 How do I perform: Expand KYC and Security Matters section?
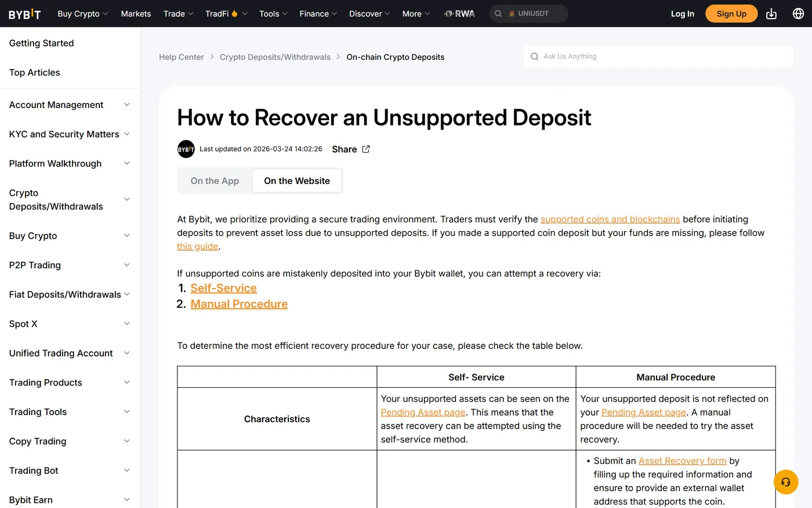pos(70,134)
